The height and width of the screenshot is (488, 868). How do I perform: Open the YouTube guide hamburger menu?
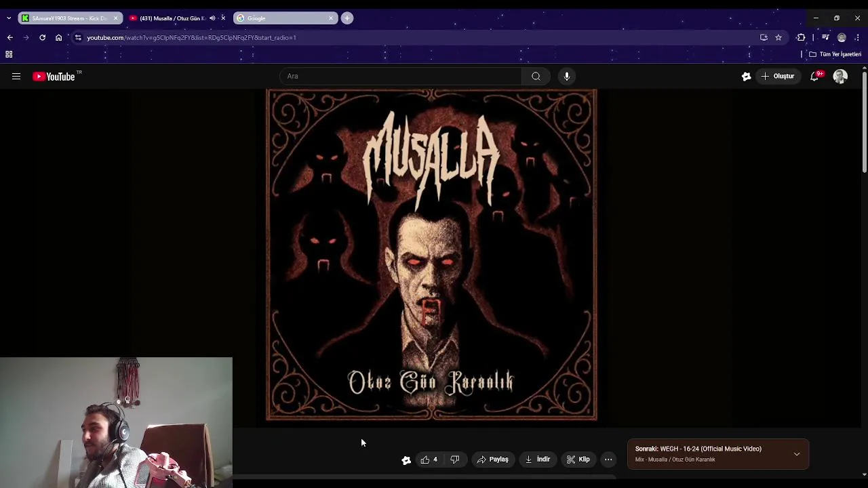(x=16, y=77)
